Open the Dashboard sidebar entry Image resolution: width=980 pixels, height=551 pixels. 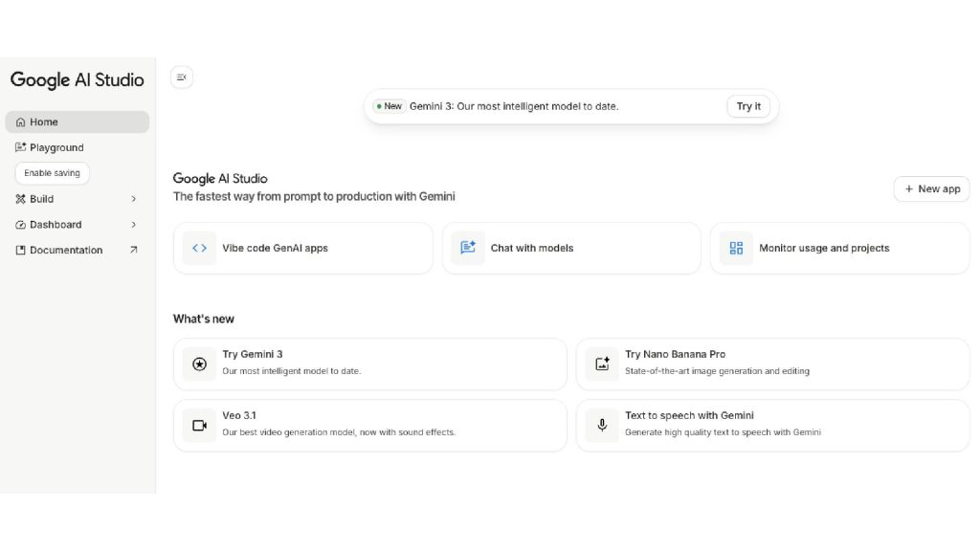click(x=55, y=225)
